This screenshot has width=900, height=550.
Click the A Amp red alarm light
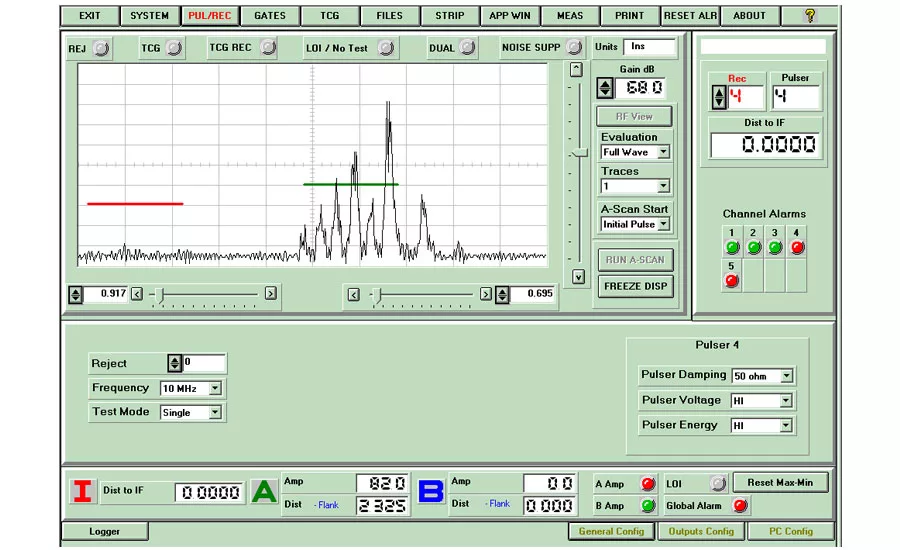click(648, 483)
